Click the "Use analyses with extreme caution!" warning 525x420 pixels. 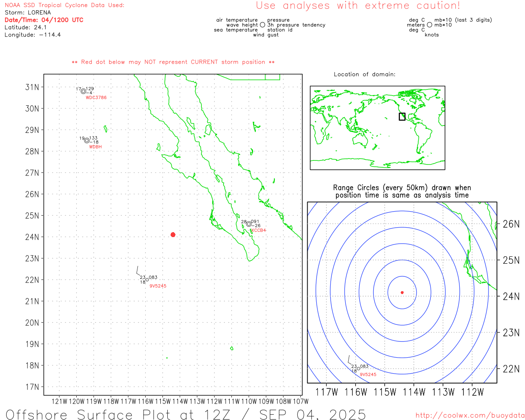coord(358,6)
